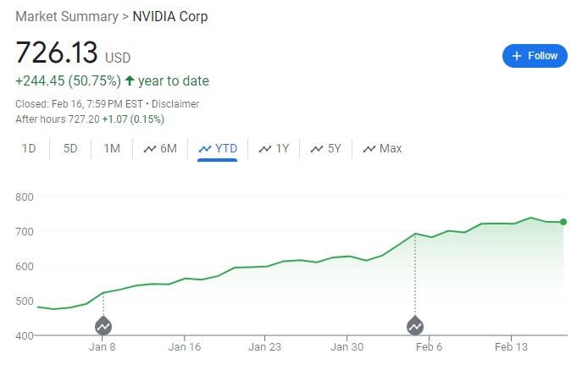Click the trend icon beside 1Y

[x=265, y=149]
